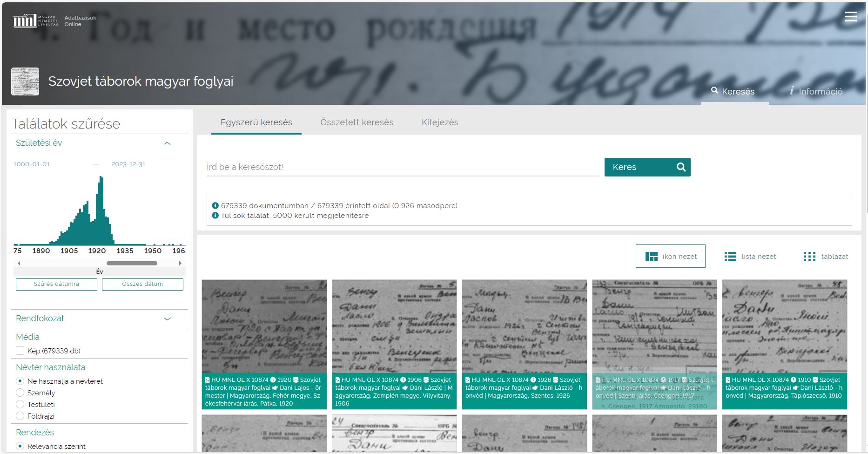Click the magnifier icon in Keres button

click(681, 167)
